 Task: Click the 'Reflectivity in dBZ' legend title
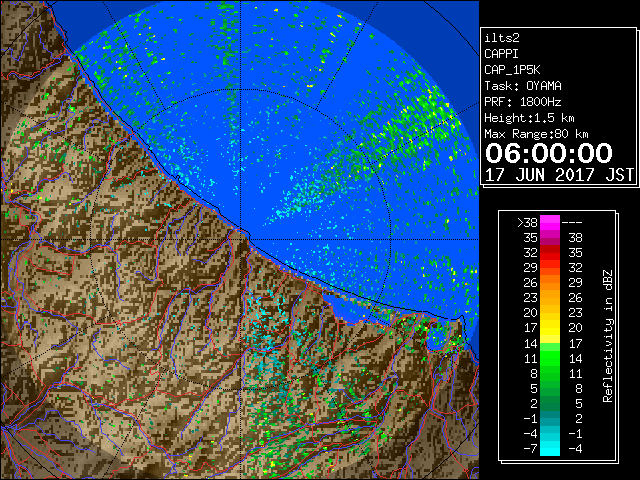click(608, 336)
